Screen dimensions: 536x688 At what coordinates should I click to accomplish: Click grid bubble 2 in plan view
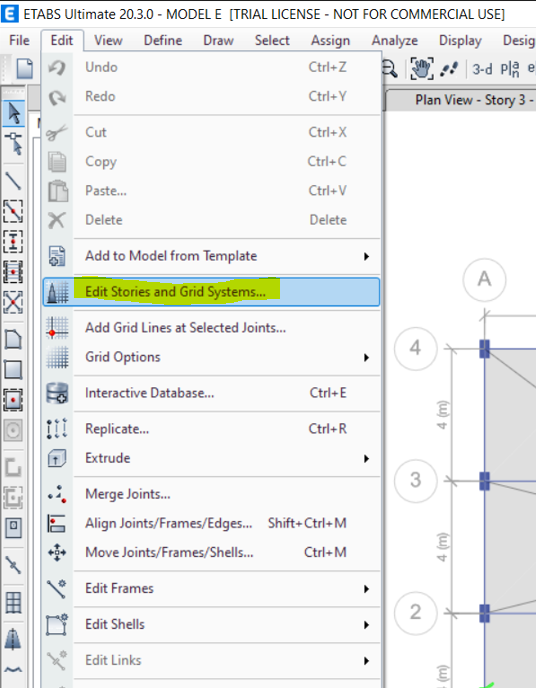pyautogui.click(x=415, y=612)
